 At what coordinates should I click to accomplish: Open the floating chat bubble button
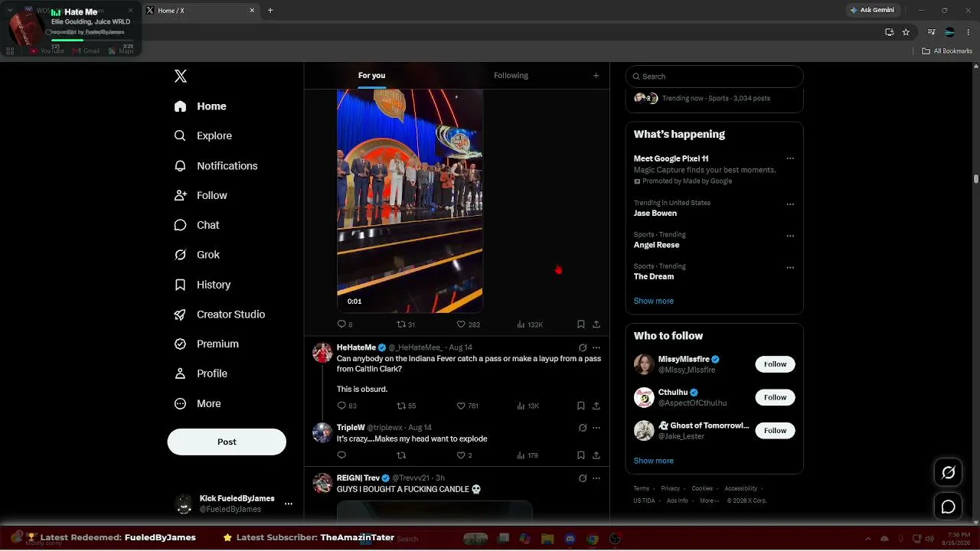948,507
